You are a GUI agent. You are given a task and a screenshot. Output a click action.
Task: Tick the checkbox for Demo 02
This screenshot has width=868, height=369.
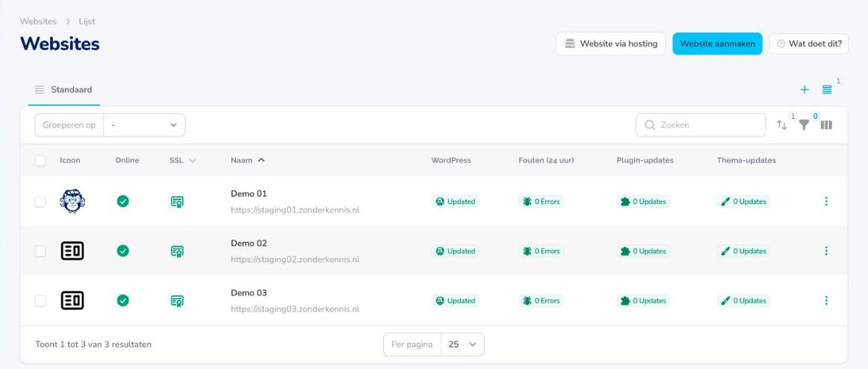coord(40,251)
